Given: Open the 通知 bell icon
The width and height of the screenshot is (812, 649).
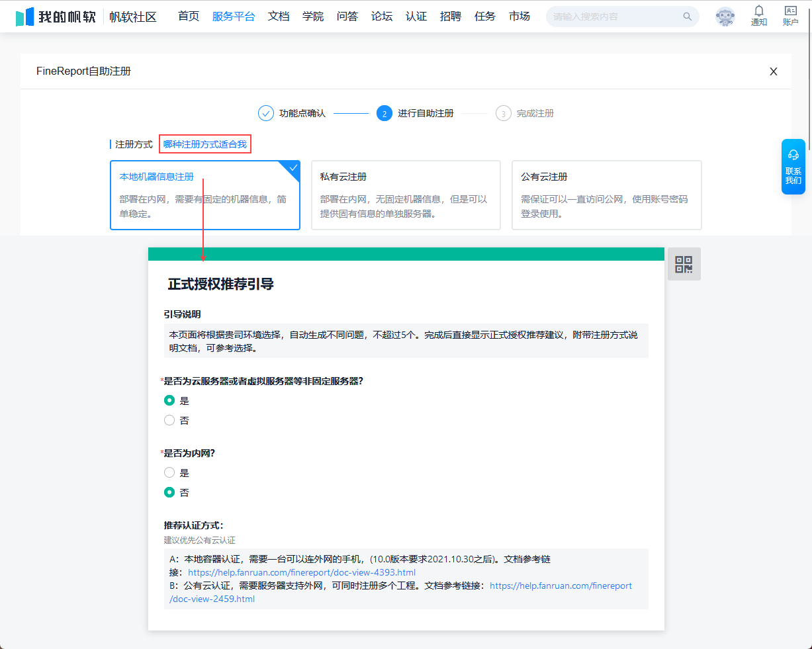Looking at the screenshot, I should pos(759,11).
